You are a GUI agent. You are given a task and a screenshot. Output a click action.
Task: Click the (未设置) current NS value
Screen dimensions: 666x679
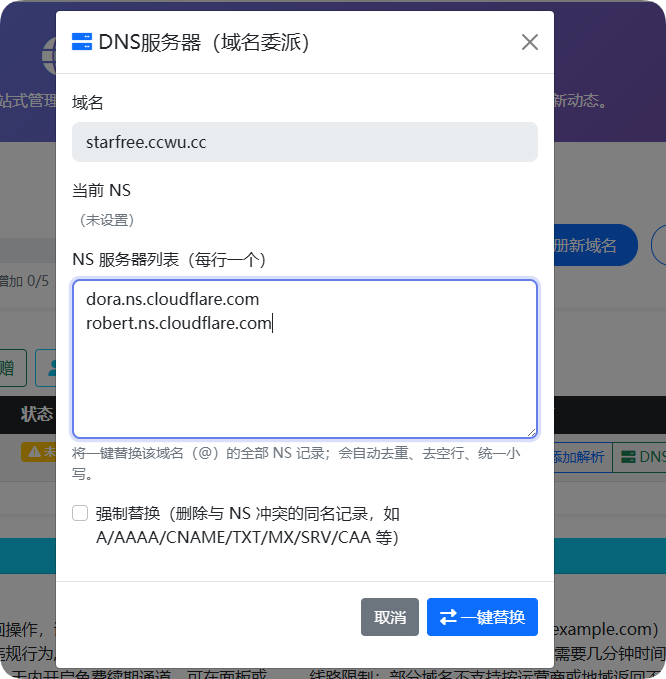(107, 220)
